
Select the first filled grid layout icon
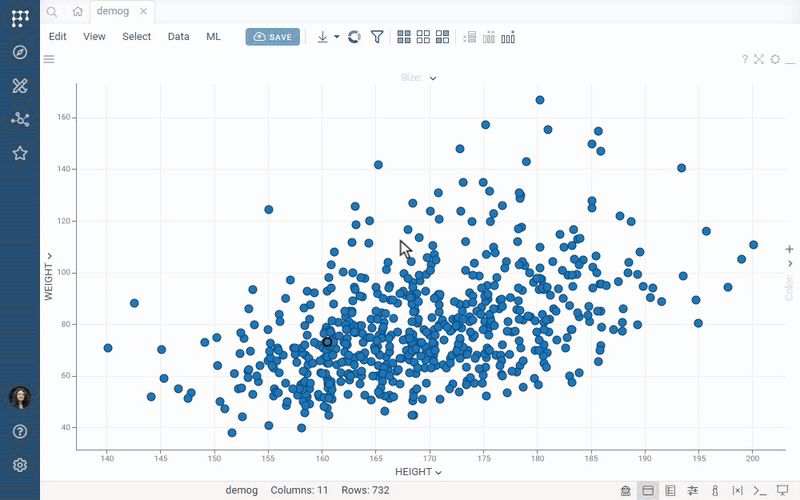(x=404, y=37)
